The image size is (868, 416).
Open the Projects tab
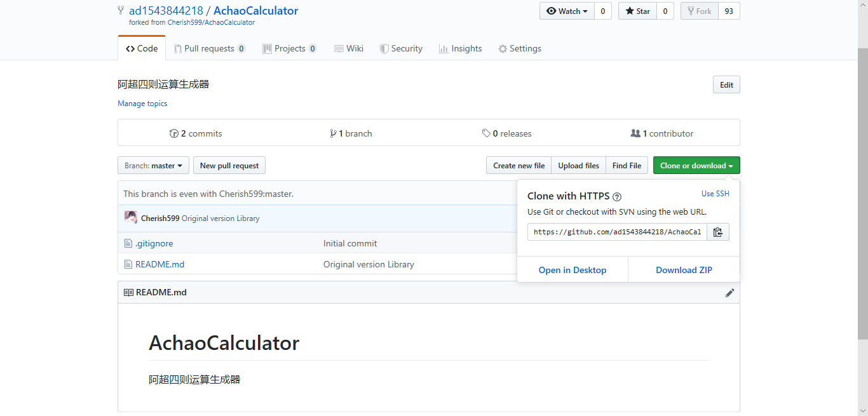[x=290, y=48]
